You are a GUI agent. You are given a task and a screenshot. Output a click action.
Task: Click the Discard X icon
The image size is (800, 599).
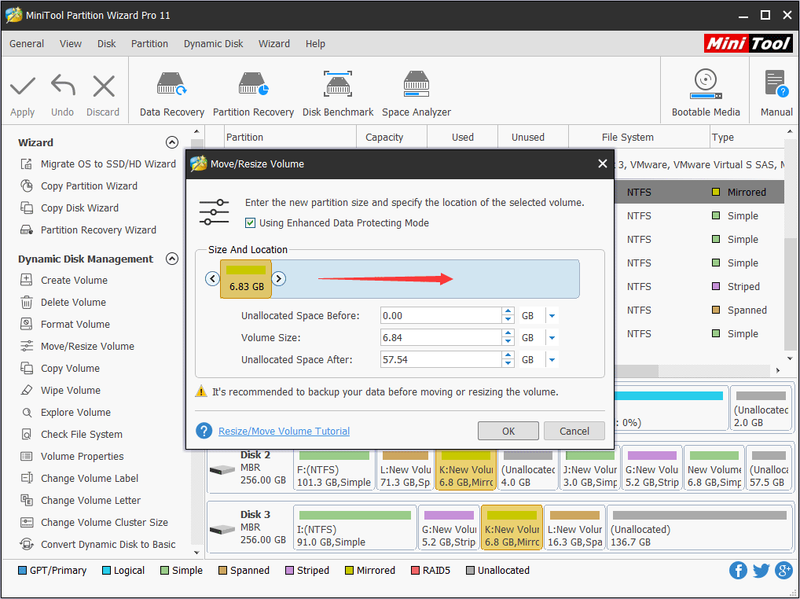[104, 86]
